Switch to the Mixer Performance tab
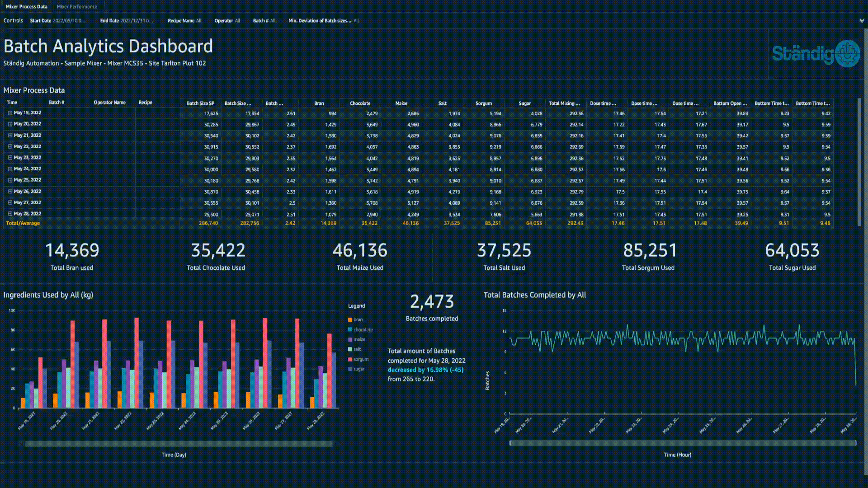The image size is (868, 488). (x=77, y=7)
